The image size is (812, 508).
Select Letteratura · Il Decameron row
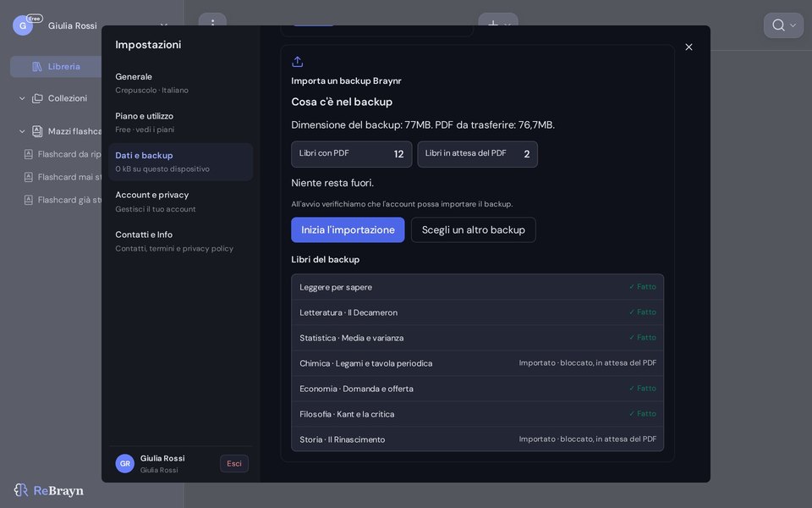[x=477, y=312]
